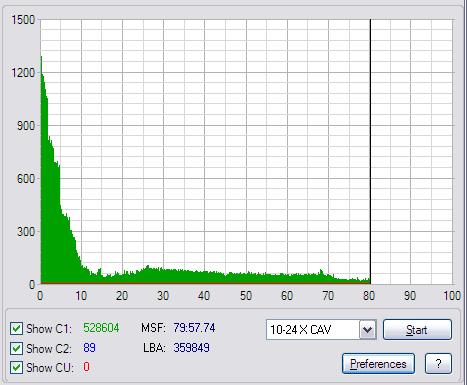Open the Preferences dialog
This screenshot has height=385, width=467.
[378, 364]
